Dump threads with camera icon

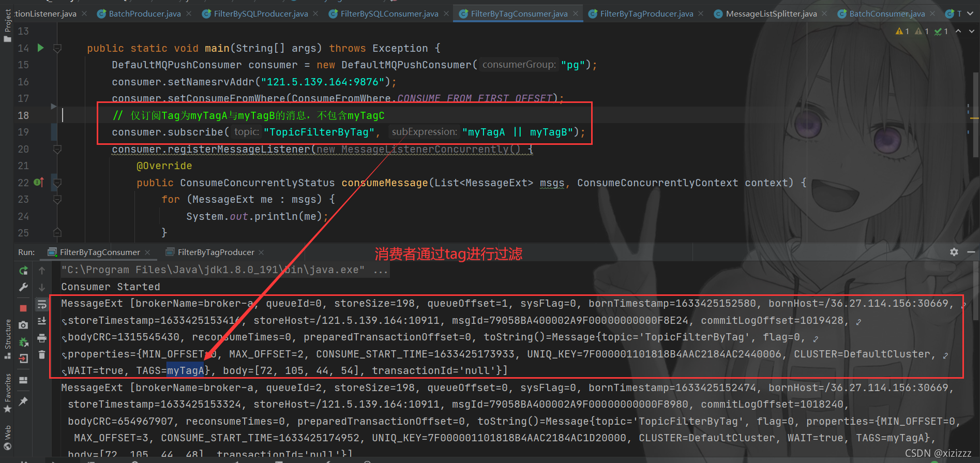pyautogui.click(x=23, y=325)
